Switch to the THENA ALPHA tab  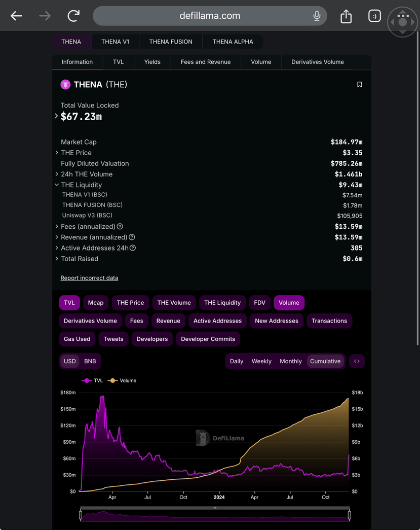coord(233,42)
